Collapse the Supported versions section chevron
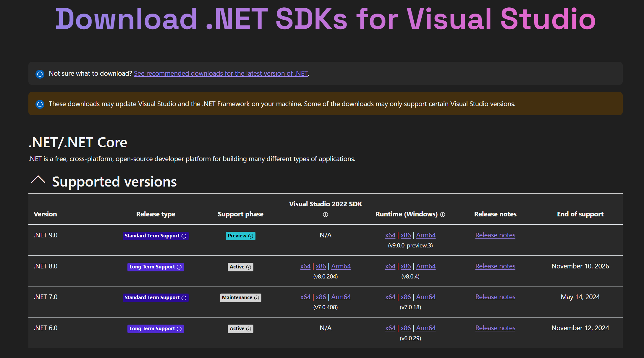This screenshot has width=644, height=358. pos(38,180)
